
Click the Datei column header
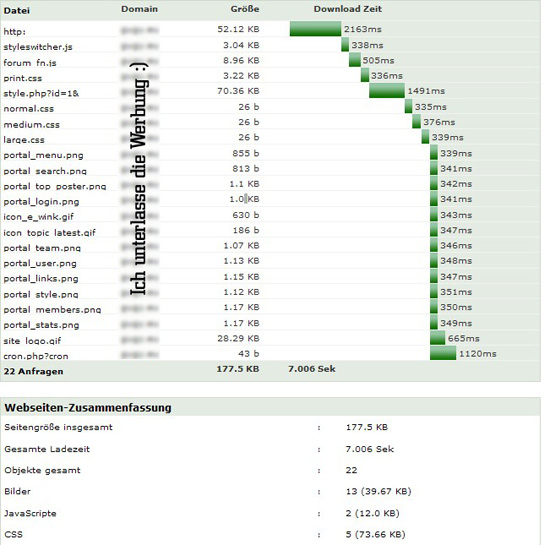(x=16, y=10)
